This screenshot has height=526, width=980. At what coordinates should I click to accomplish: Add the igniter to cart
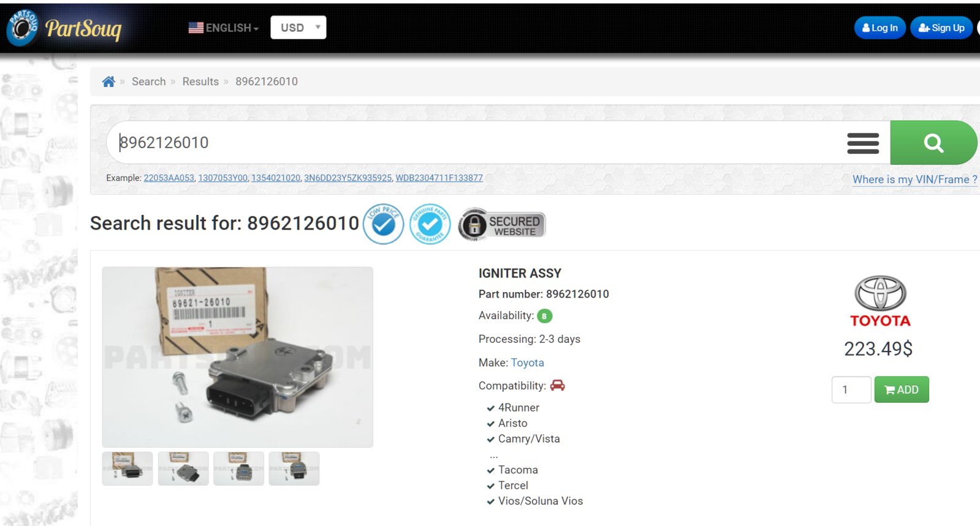902,389
